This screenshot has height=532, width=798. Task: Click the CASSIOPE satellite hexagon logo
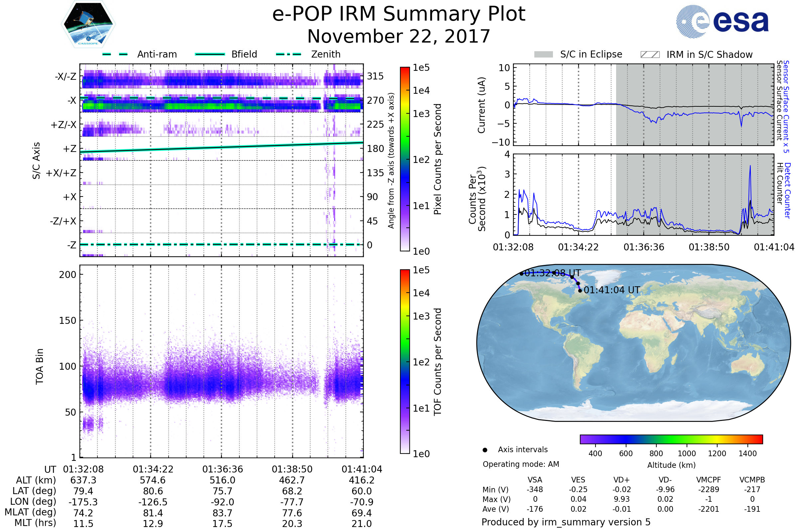88,24
